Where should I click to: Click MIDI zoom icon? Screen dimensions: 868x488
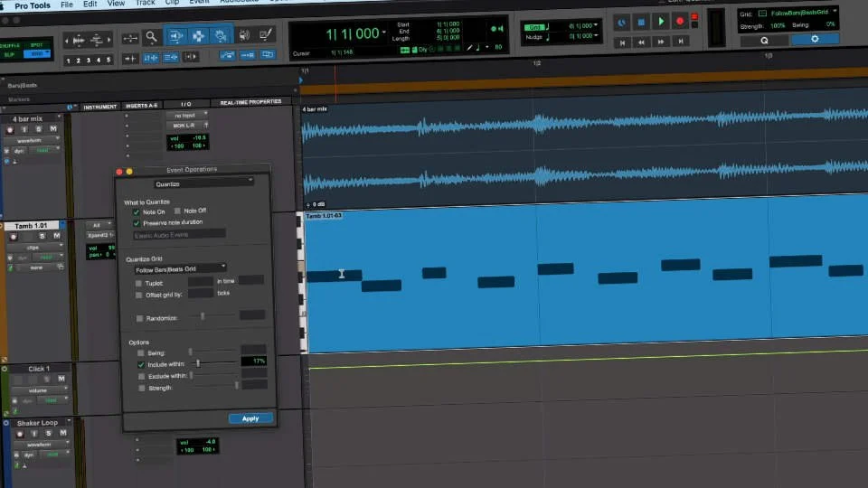(97, 39)
